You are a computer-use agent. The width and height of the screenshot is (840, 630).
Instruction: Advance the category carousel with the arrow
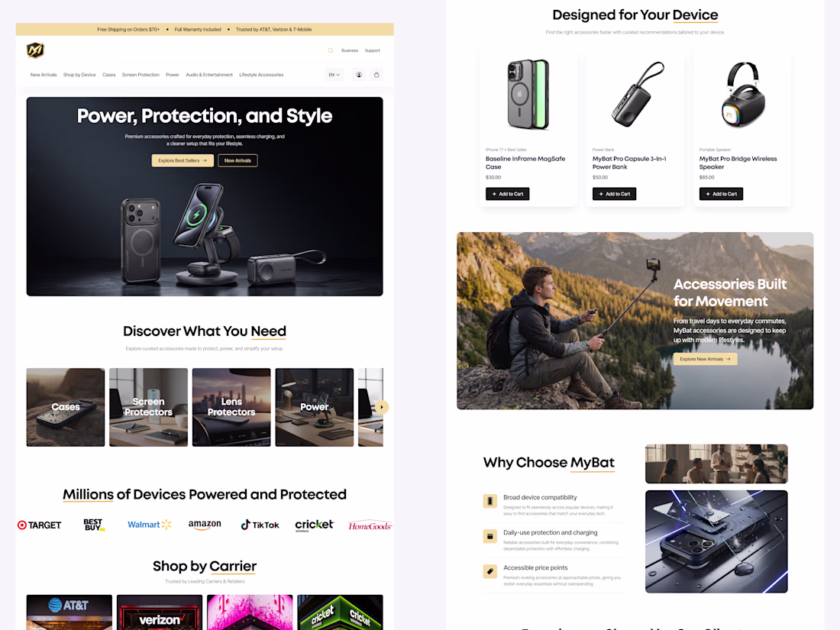point(381,407)
